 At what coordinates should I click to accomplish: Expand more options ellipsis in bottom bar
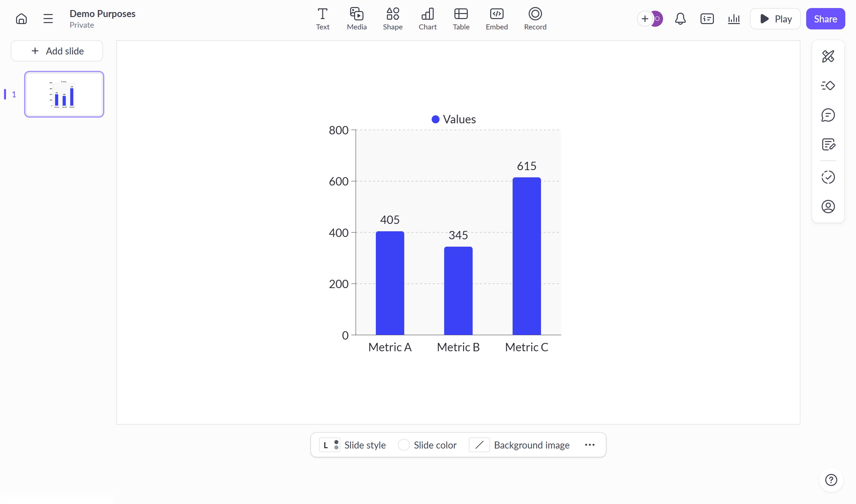point(590,445)
